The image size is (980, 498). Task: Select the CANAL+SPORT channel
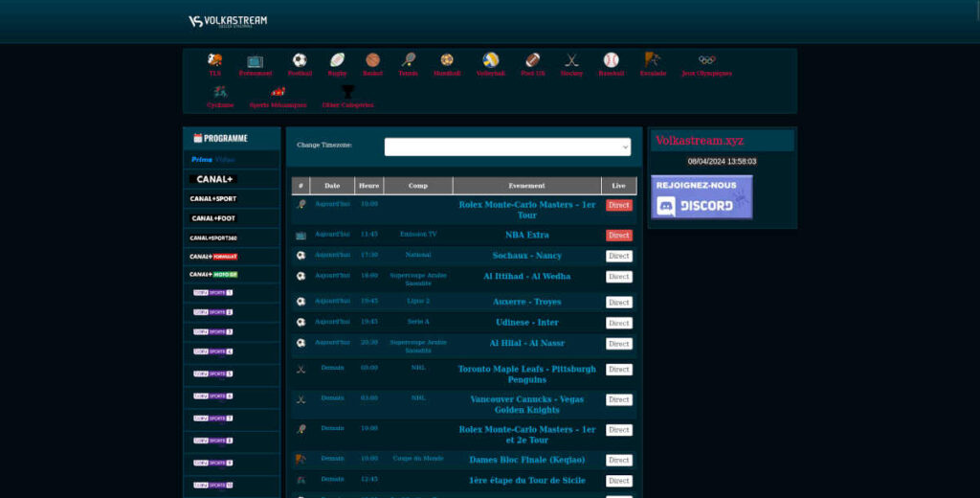pyautogui.click(x=213, y=199)
